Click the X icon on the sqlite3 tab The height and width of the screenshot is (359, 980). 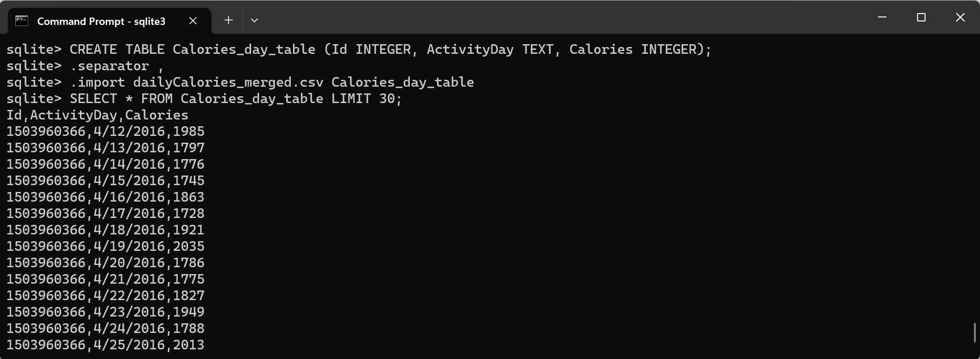pos(192,20)
